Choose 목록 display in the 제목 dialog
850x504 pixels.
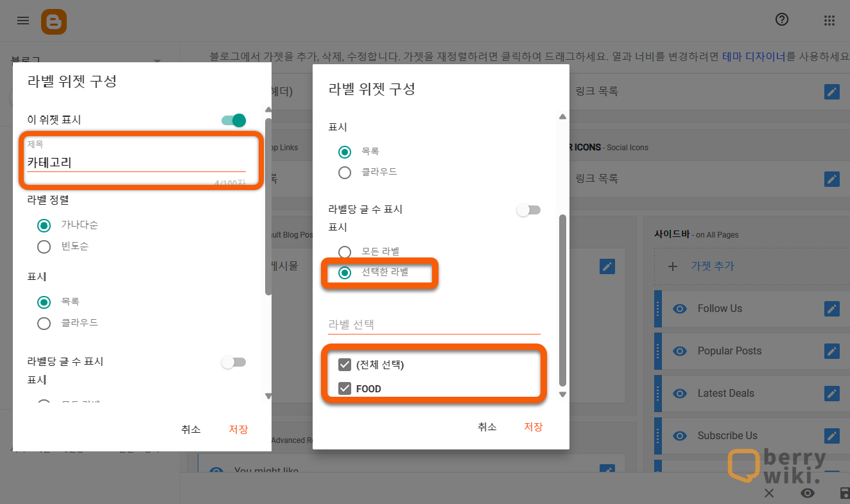[x=44, y=302]
